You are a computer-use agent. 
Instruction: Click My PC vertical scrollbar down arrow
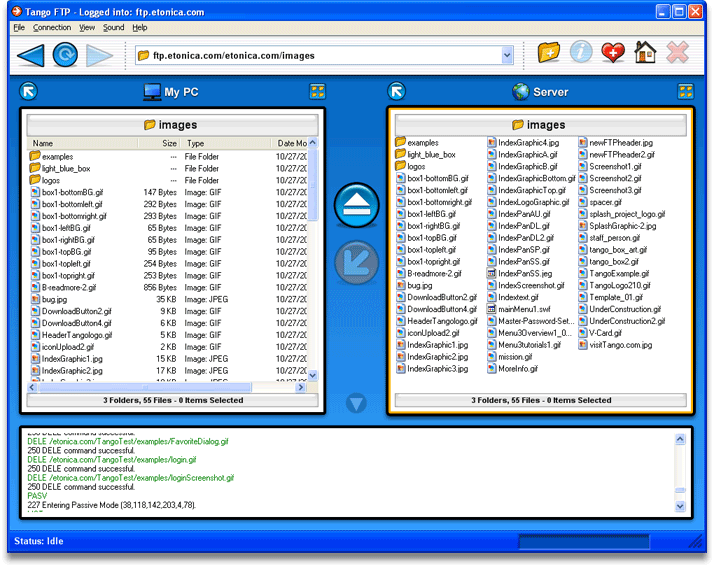coord(313,376)
